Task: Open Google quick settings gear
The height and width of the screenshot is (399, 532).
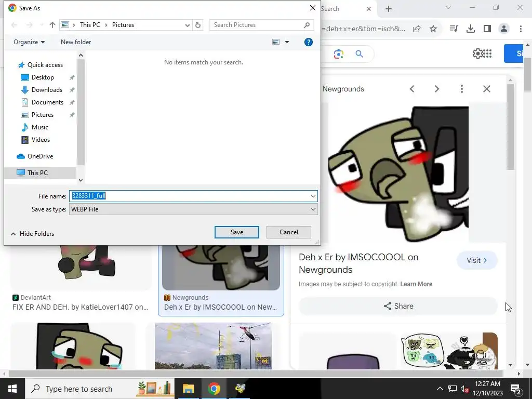Action: [x=477, y=54]
